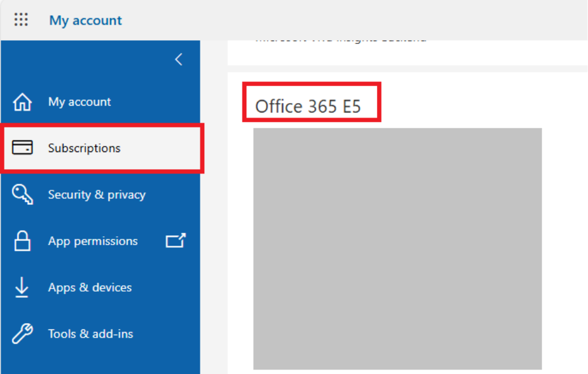Select the Office 365 E5 heading
The width and height of the screenshot is (588, 374).
pos(308,106)
